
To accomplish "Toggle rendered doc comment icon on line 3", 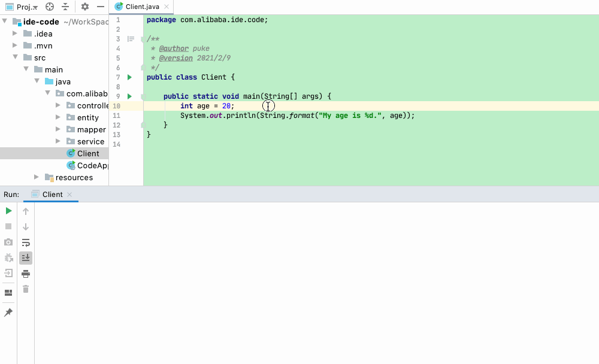I will point(131,39).
